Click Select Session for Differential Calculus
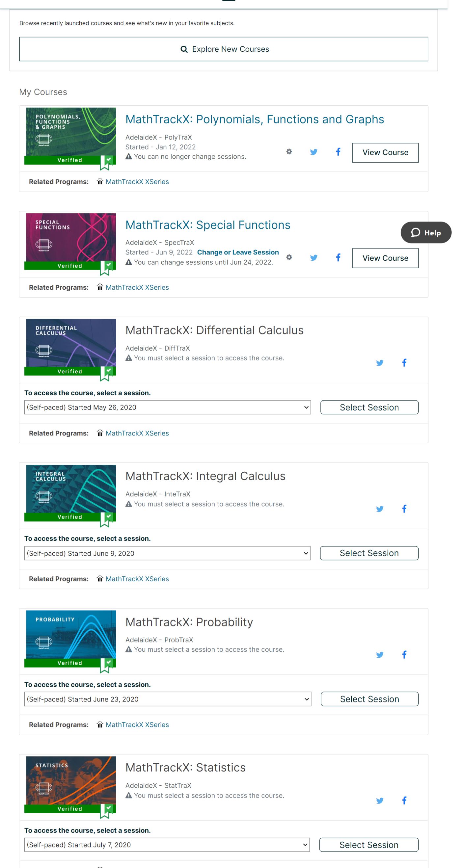461x868 pixels. tap(369, 408)
